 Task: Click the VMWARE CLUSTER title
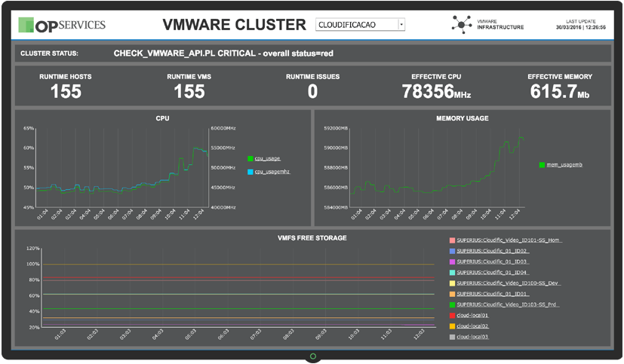pos(235,25)
